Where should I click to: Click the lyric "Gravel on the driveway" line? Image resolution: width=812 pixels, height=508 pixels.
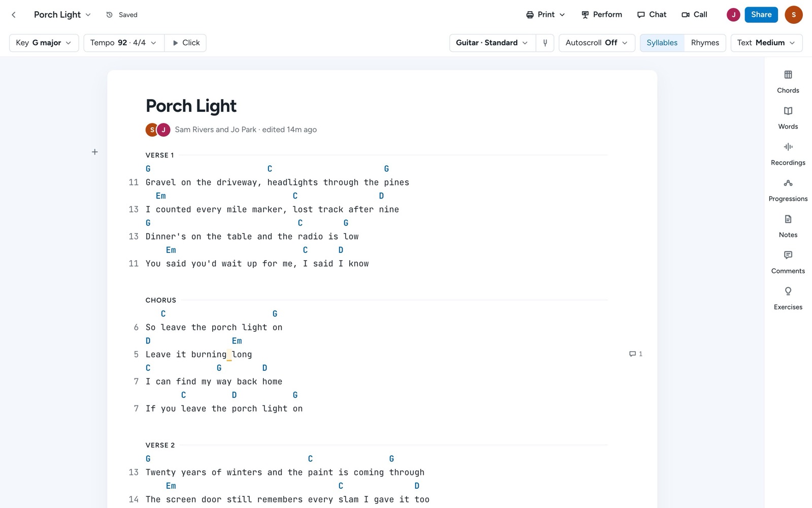click(x=277, y=182)
